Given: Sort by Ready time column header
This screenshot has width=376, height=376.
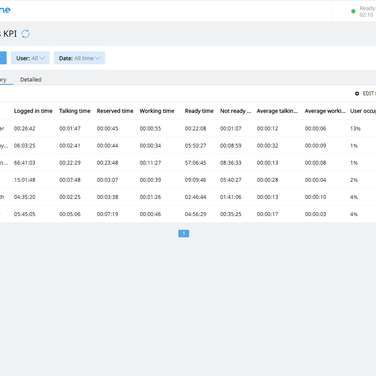Looking at the screenshot, I should point(199,111).
